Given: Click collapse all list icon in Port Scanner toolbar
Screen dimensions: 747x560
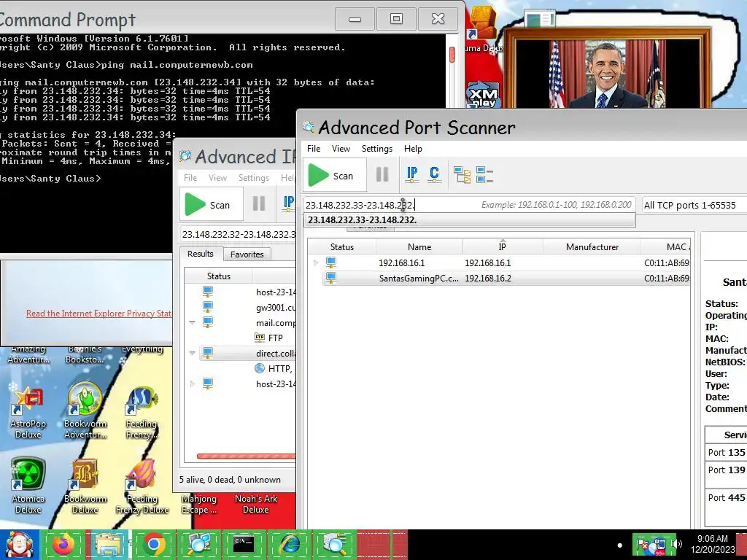Looking at the screenshot, I should (x=484, y=175).
